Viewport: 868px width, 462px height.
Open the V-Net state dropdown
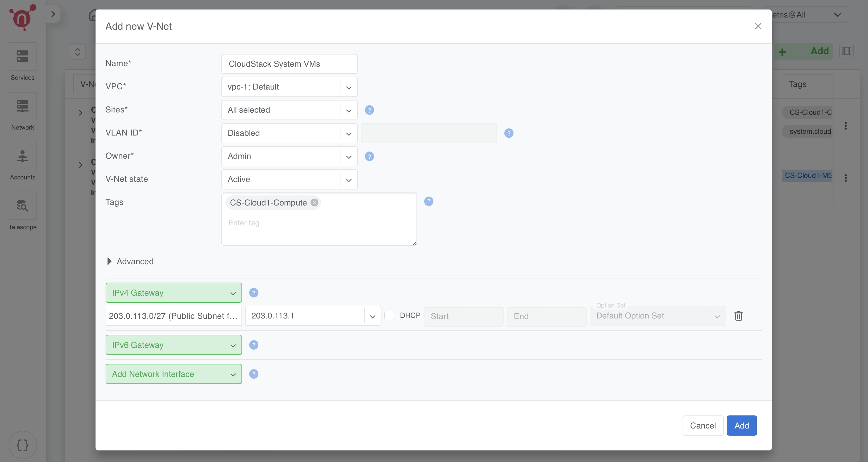289,179
